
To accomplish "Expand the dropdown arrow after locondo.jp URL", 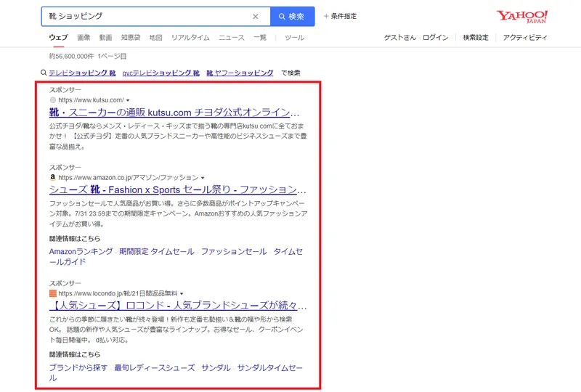I will click(x=182, y=294).
